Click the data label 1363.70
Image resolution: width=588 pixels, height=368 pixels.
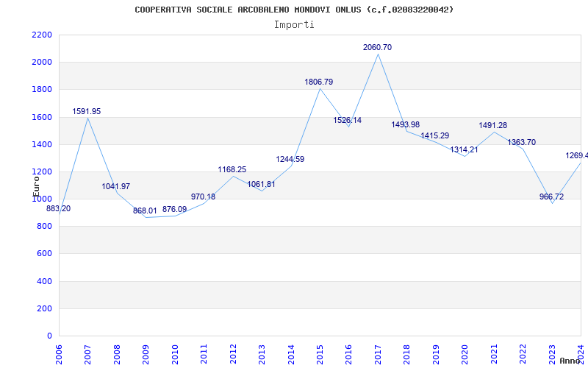pyautogui.click(x=522, y=143)
